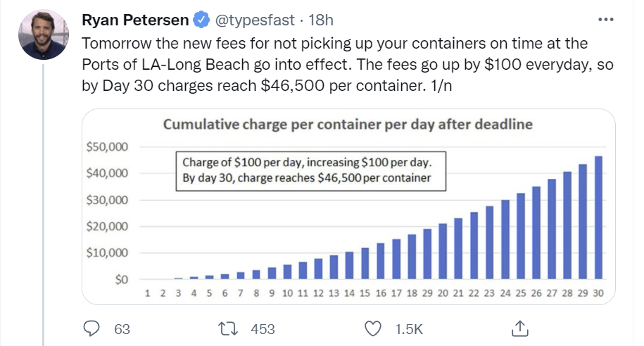The width and height of the screenshot is (644, 346).
Task: Click the 1.5K likes count
Action: click(x=408, y=329)
